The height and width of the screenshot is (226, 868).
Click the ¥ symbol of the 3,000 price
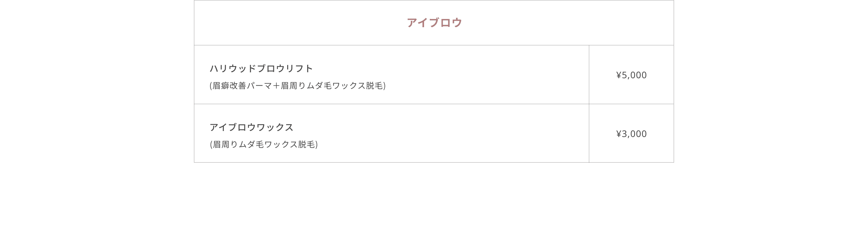pos(619,134)
